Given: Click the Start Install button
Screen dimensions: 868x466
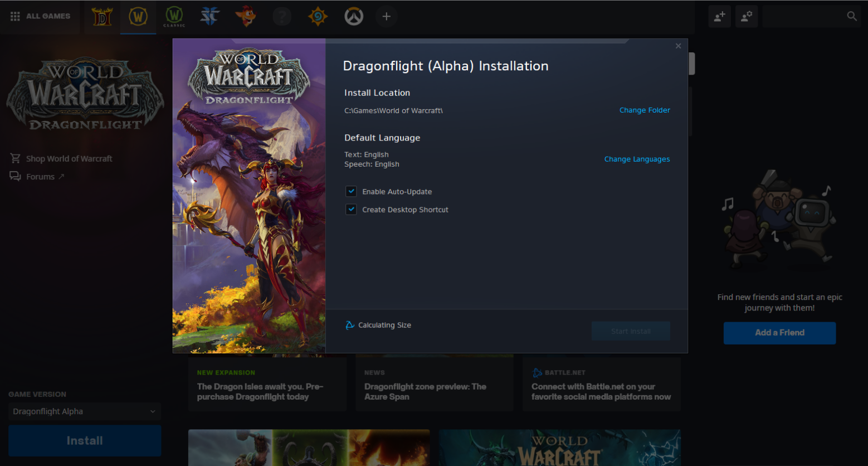Looking at the screenshot, I should tap(631, 331).
